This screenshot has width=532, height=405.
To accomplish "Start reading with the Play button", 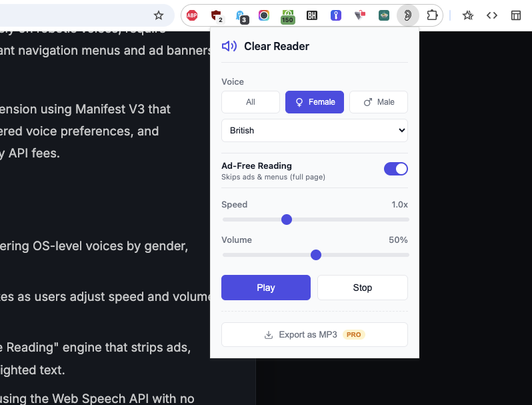I will point(265,288).
